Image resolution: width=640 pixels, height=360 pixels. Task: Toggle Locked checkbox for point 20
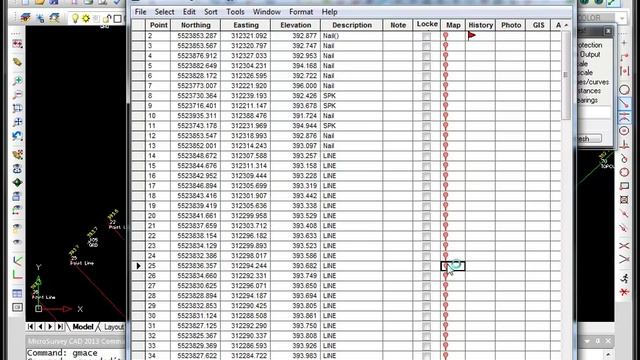(x=426, y=216)
